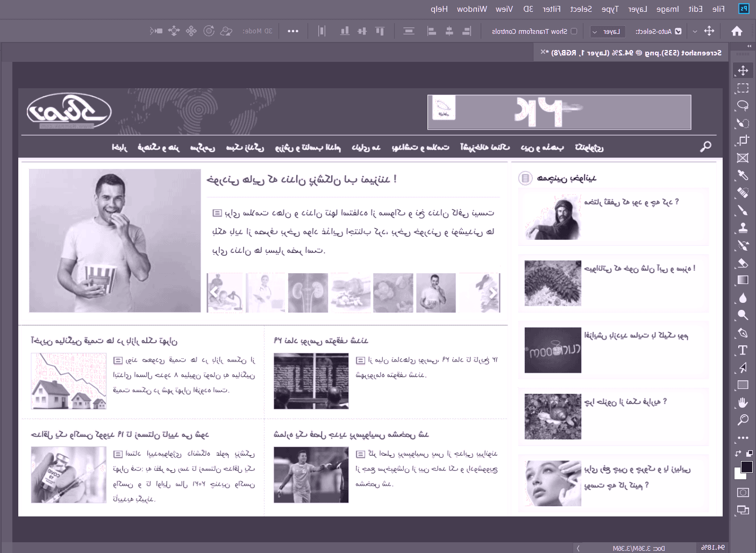Click the Home icon in the options bar
The image size is (756, 553).
[737, 31]
